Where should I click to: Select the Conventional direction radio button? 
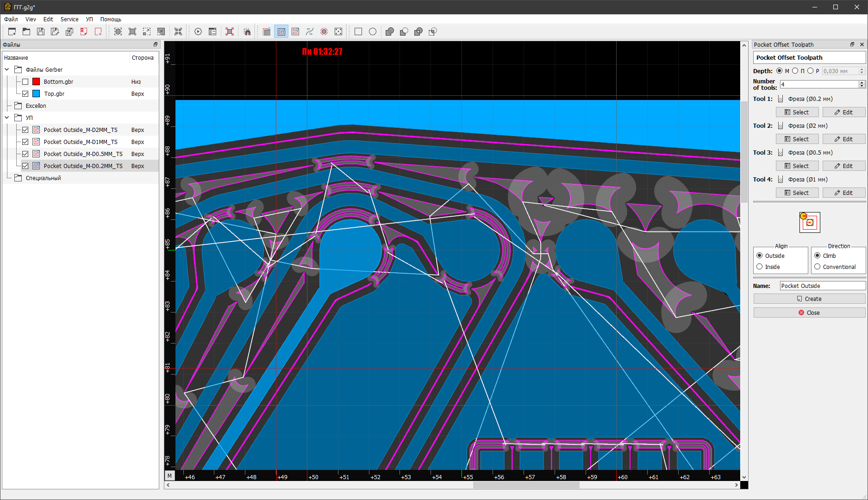click(818, 267)
